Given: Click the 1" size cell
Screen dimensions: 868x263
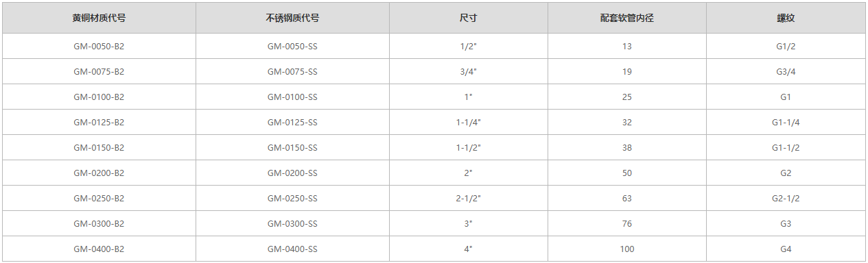Looking at the screenshot, I should (x=469, y=97).
